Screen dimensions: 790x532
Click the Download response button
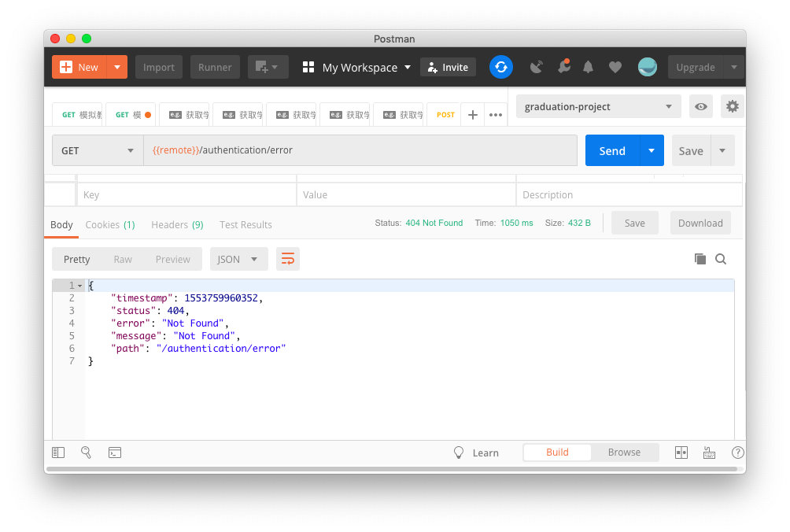pyautogui.click(x=700, y=224)
